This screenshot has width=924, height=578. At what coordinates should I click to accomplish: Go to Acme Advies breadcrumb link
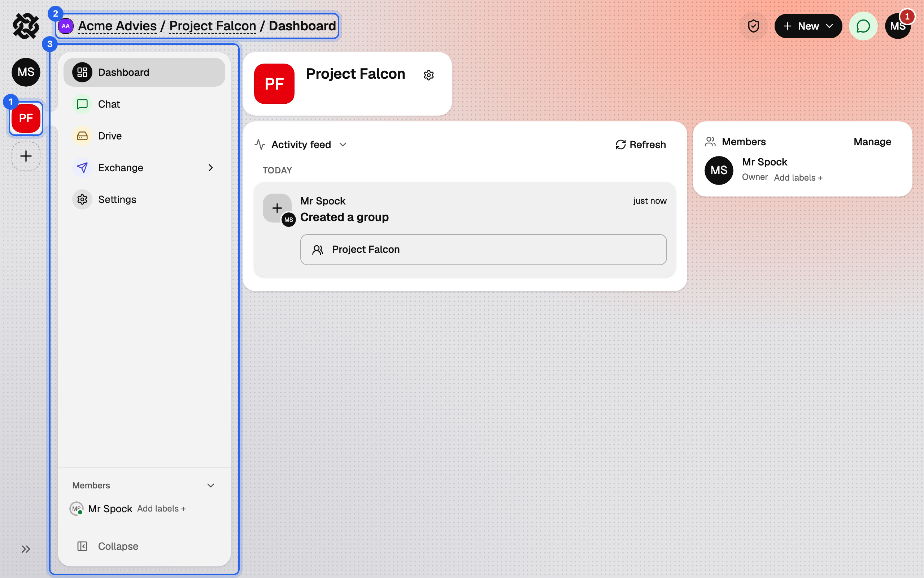(117, 26)
